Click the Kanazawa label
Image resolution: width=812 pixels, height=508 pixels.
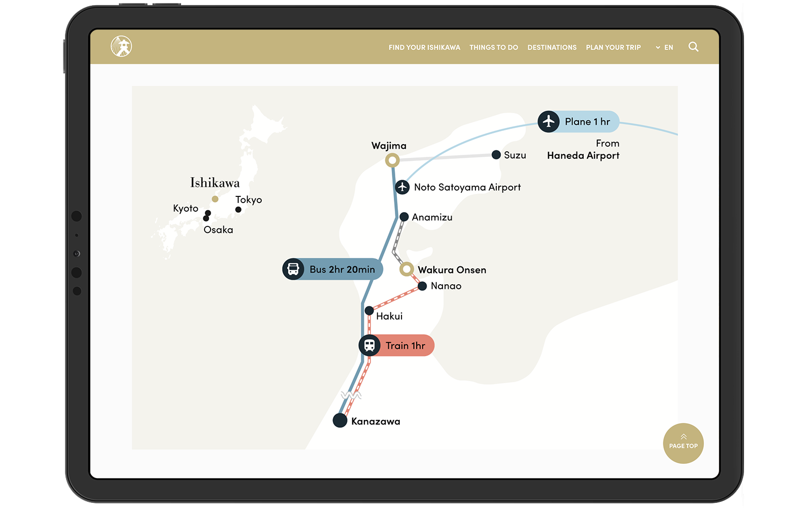[x=376, y=421]
